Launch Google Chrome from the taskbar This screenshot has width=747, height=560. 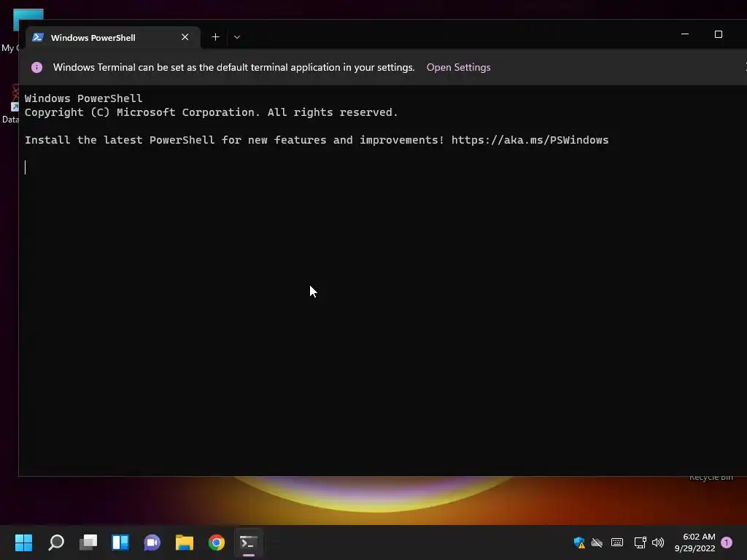(216, 542)
